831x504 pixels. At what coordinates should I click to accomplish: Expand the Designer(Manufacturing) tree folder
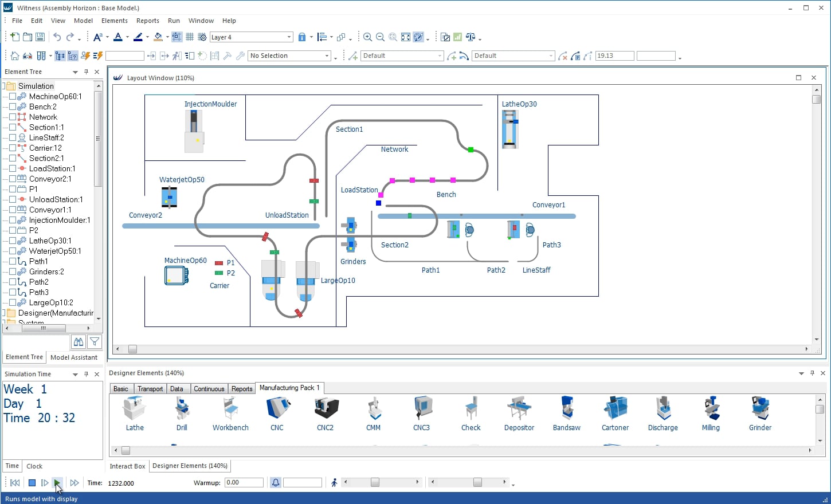[4, 313]
